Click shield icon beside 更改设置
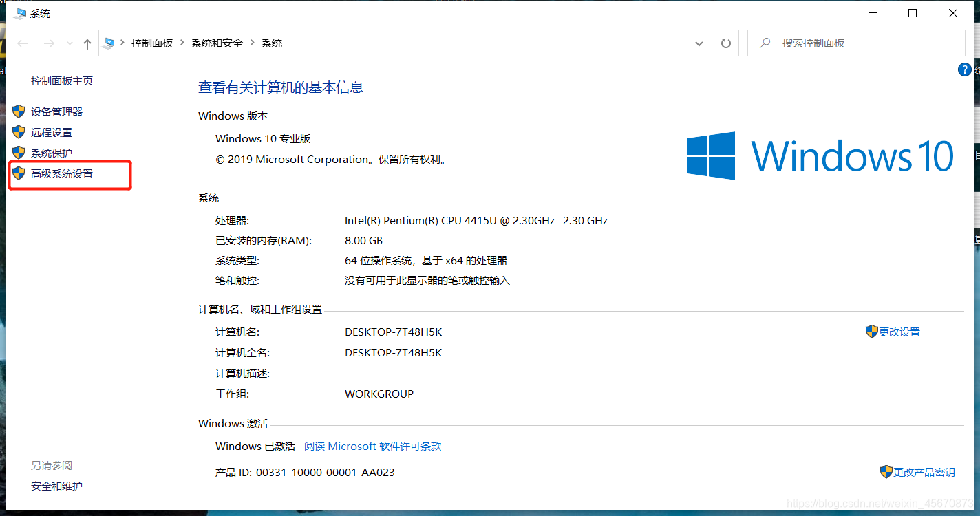Image resolution: width=980 pixels, height=516 pixels. tap(872, 332)
